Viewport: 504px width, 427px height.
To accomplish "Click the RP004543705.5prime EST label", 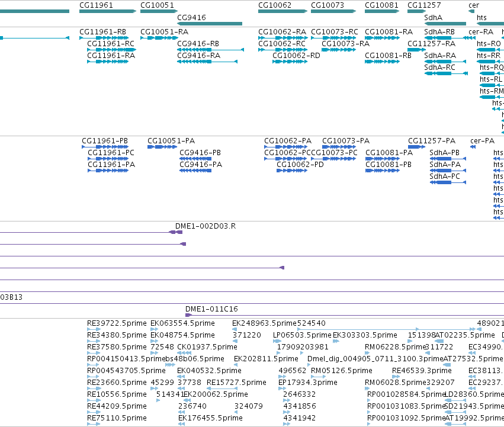I will 126,371.
